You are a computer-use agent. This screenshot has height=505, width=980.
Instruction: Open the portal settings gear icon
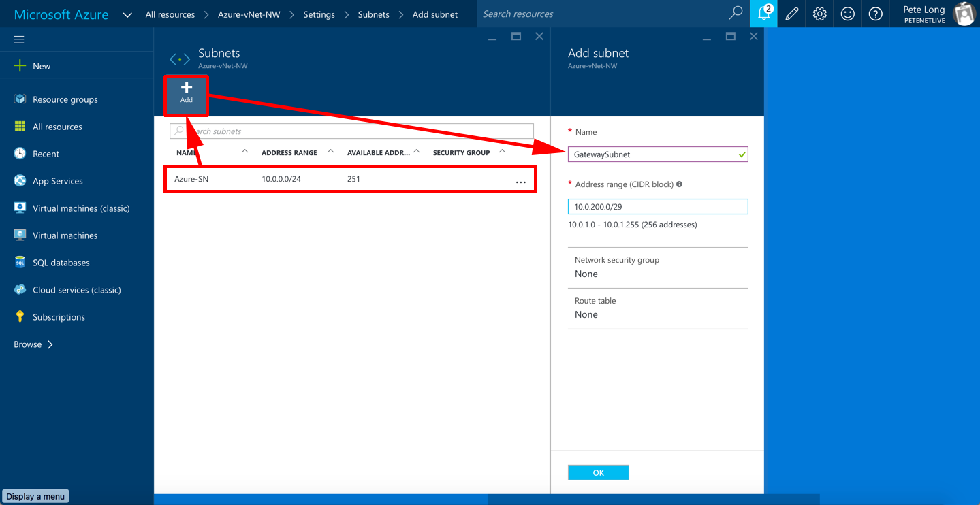(x=819, y=14)
